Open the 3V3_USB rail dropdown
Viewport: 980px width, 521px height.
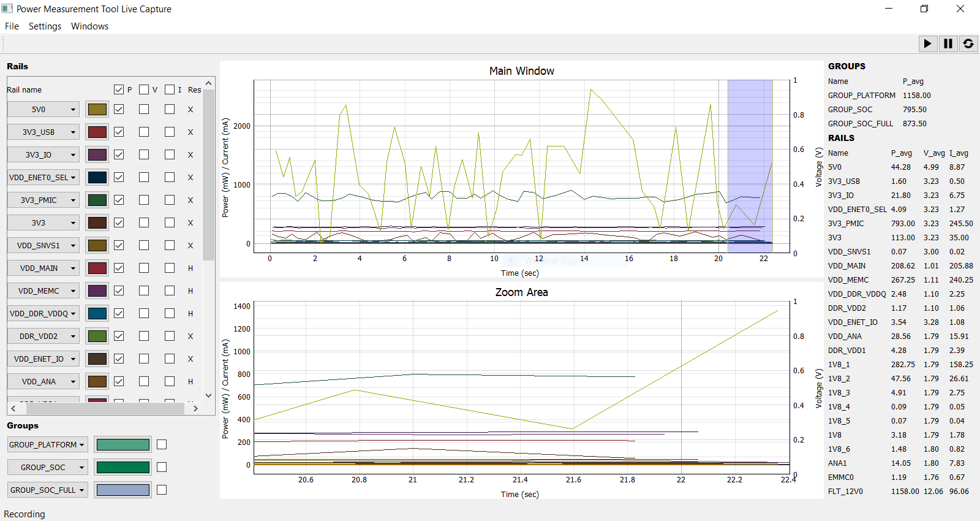[x=43, y=132]
